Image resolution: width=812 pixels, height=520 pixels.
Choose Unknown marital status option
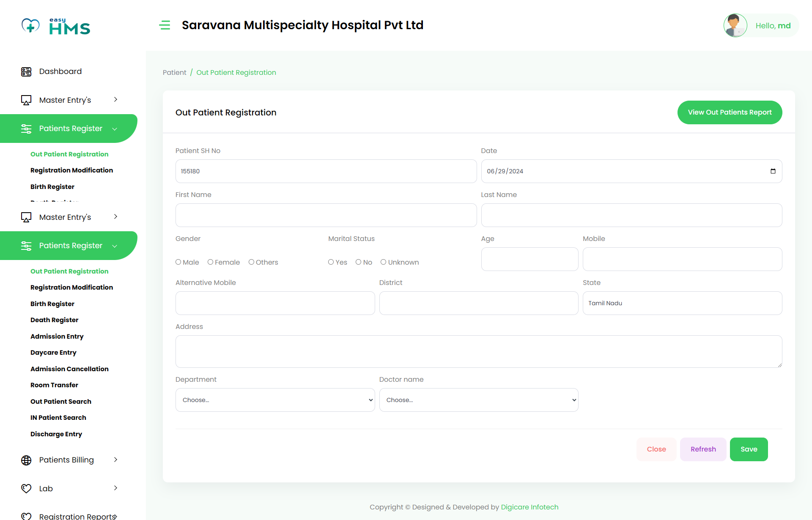pyautogui.click(x=383, y=262)
